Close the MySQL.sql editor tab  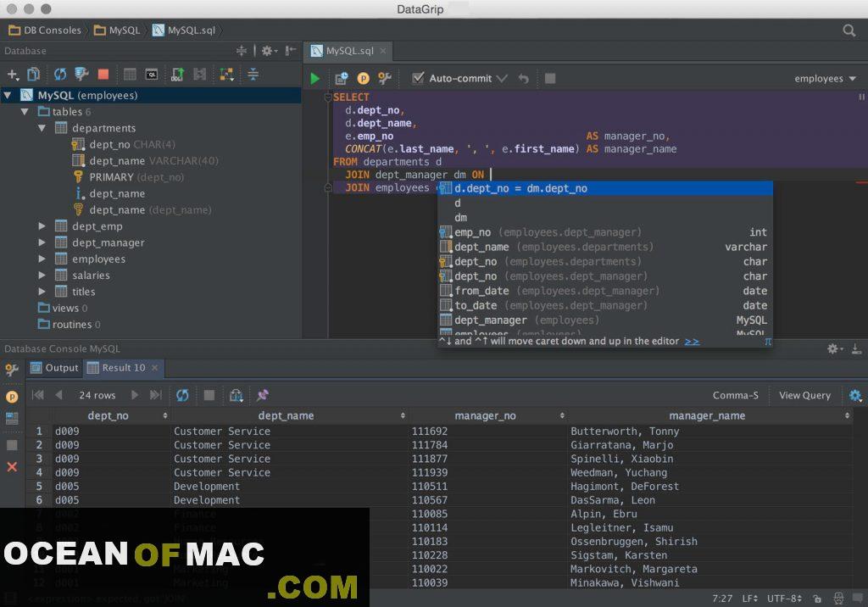coord(383,51)
